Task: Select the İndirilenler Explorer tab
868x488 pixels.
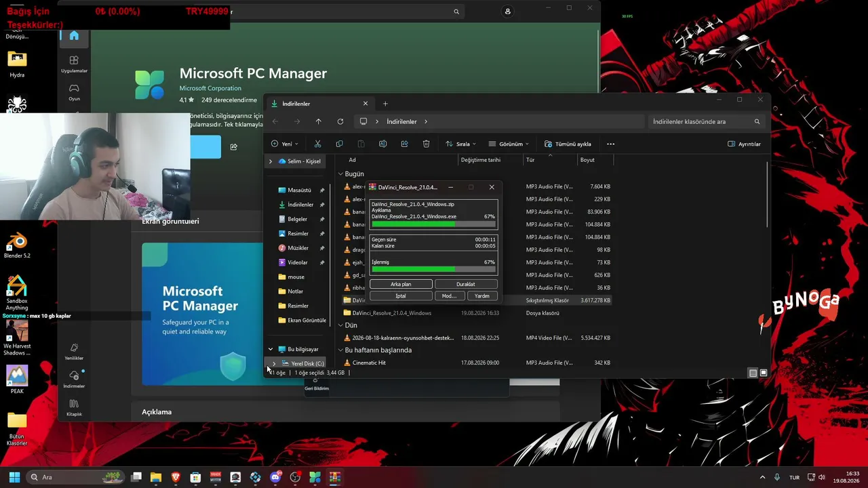Action: (x=319, y=104)
